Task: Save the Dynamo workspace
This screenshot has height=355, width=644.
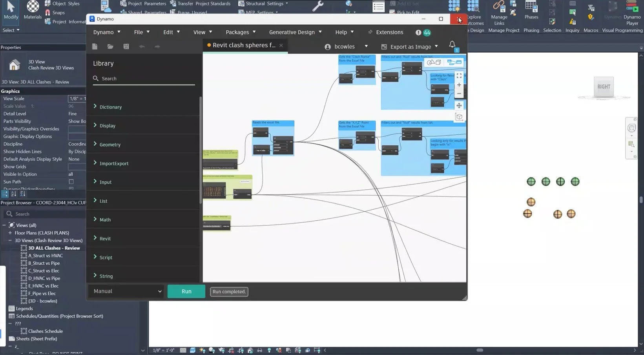Action: pyautogui.click(x=126, y=46)
